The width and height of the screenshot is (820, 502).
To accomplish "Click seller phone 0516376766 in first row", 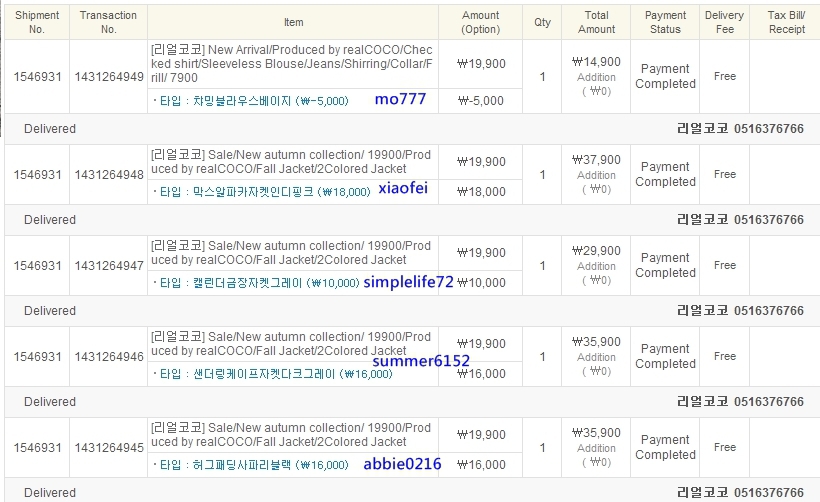I will coord(769,129).
